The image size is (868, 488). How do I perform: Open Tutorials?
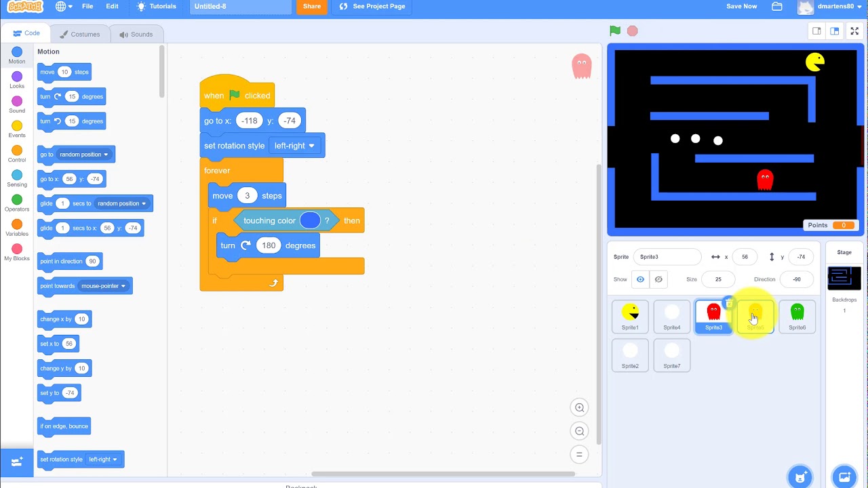point(157,6)
